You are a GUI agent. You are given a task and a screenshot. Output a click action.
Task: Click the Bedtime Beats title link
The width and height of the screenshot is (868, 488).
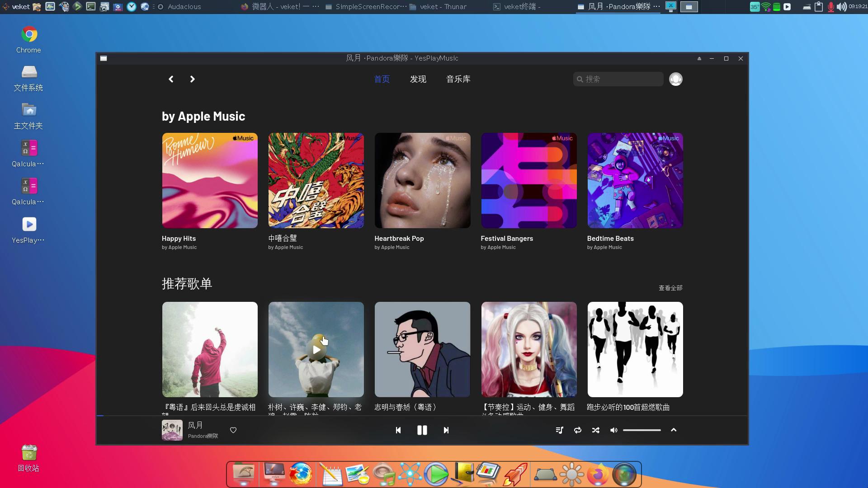(610, 239)
